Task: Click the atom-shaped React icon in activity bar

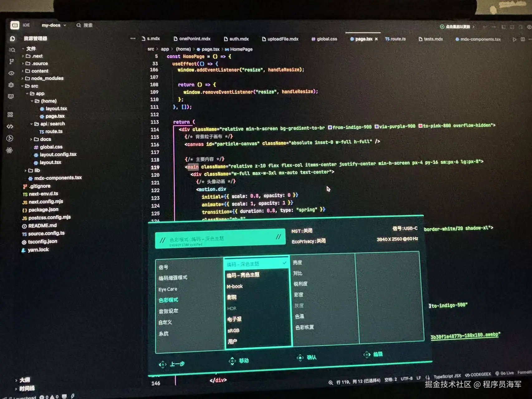Action: (9, 150)
